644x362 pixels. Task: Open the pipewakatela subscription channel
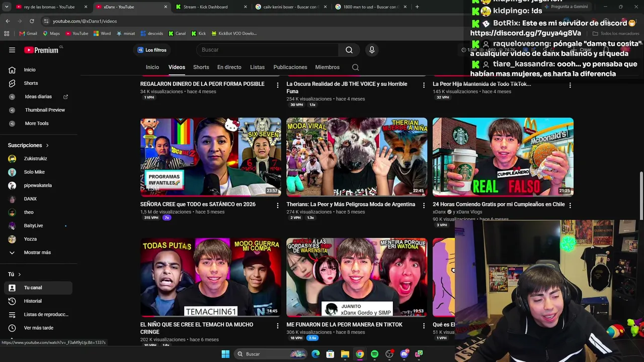tap(38, 186)
